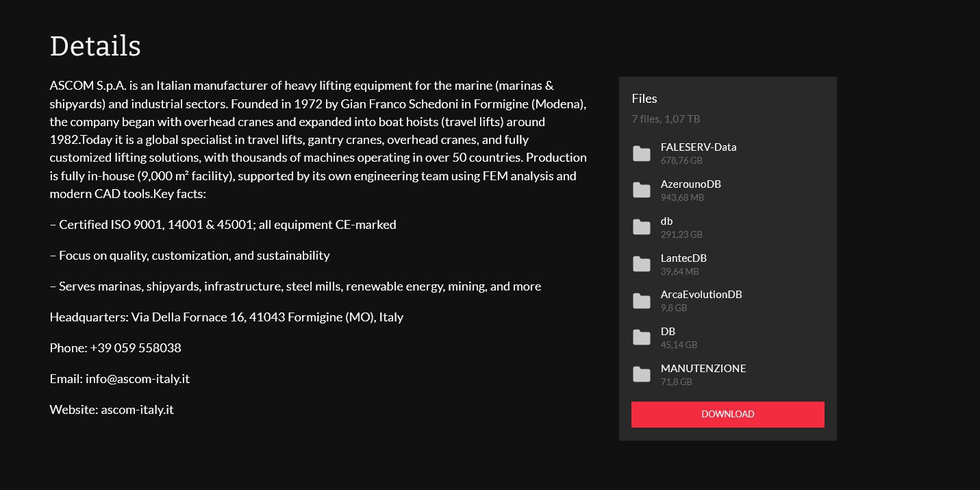Click the 39,64 MB size label
980x490 pixels.
tap(680, 271)
